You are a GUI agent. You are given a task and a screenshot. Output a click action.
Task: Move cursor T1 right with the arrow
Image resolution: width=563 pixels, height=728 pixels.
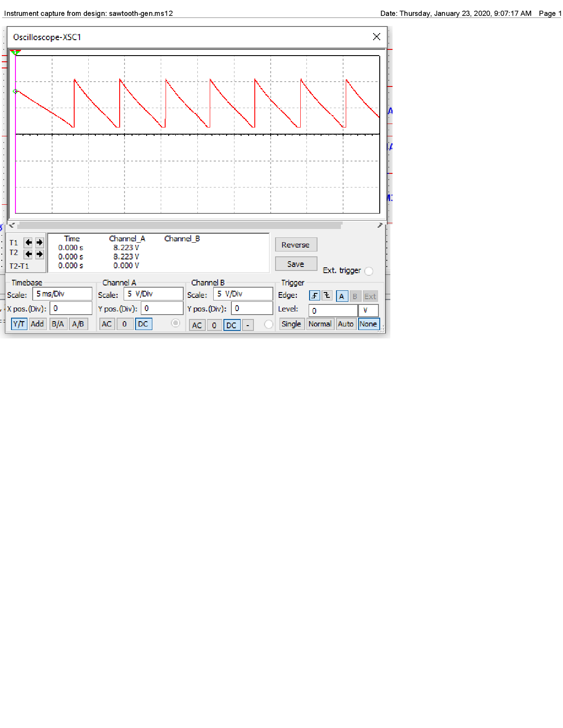[x=40, y=242]
